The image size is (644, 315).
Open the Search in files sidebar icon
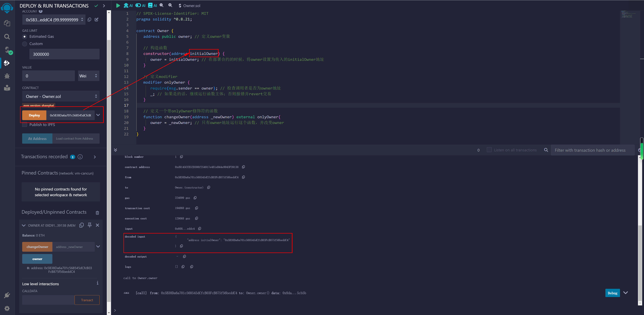coord(7,37)
